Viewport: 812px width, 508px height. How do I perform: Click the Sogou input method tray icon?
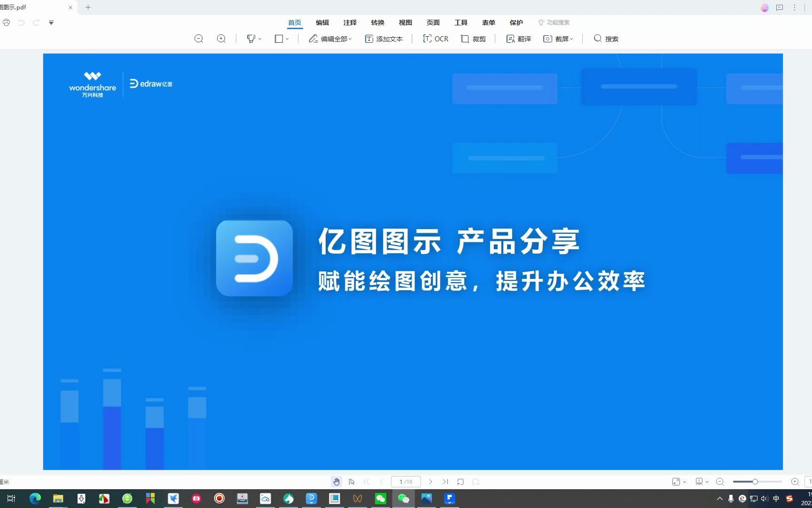[x=789, y=499]
